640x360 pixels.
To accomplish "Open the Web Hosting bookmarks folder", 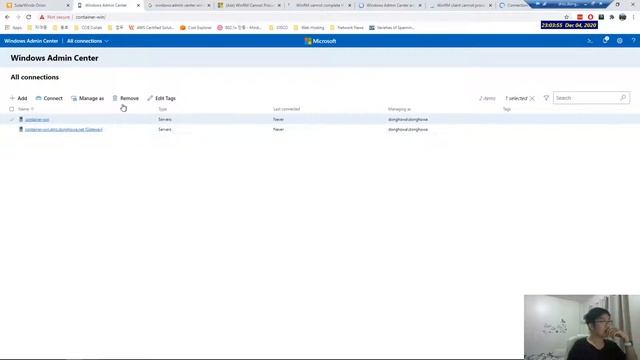I will click(309, 28).
